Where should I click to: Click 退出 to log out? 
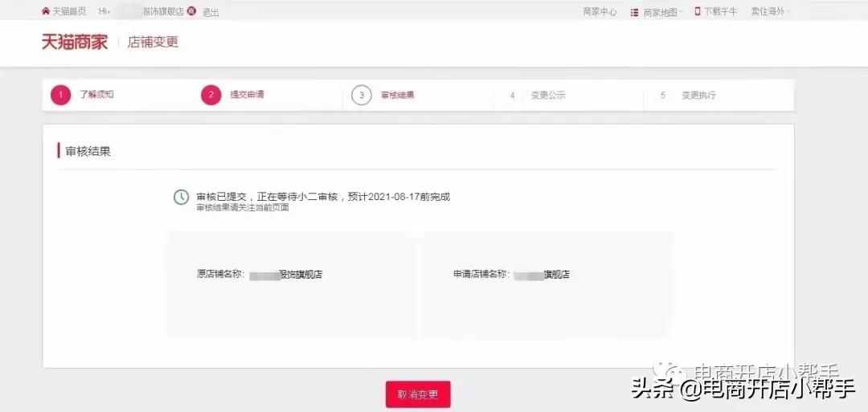point(211,11)
